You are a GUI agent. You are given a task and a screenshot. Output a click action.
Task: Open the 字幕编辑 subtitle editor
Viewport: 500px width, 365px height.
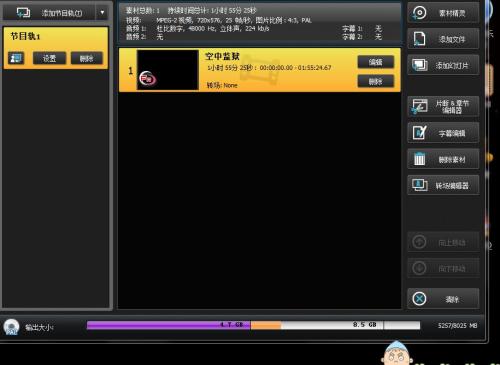click(443, 133)
